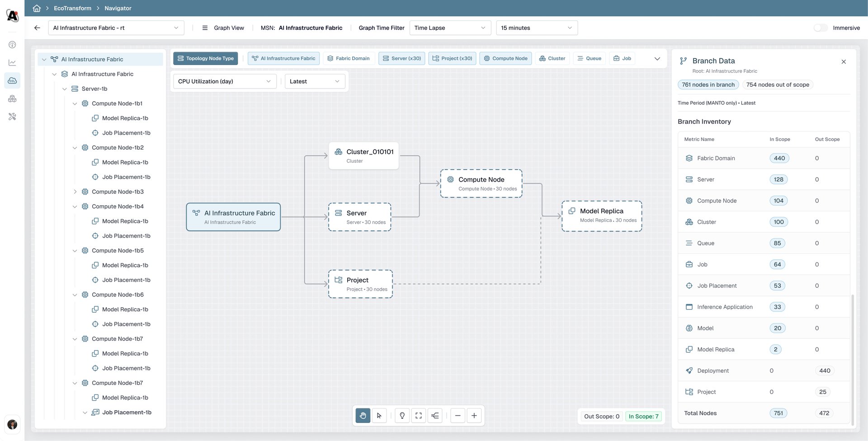The image size is (868, 441).
Task: Select Compute Node-1b5 in the tree
Action: (118, 251)
